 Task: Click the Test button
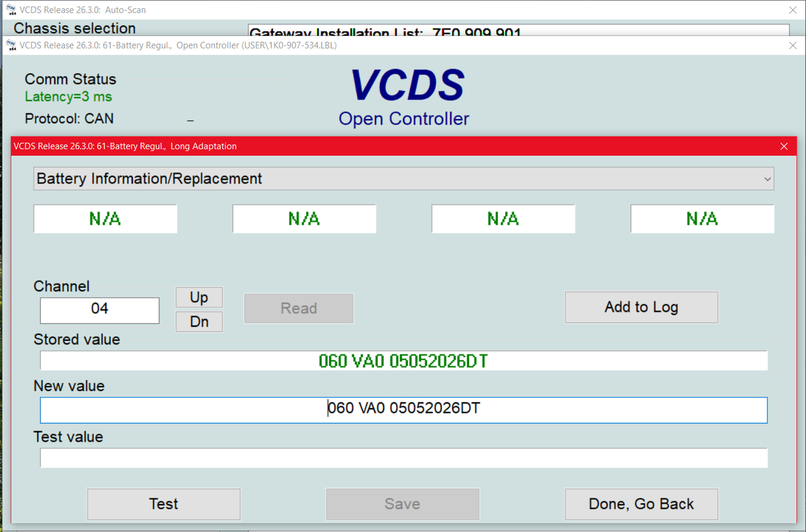click(x=164, y=504)
